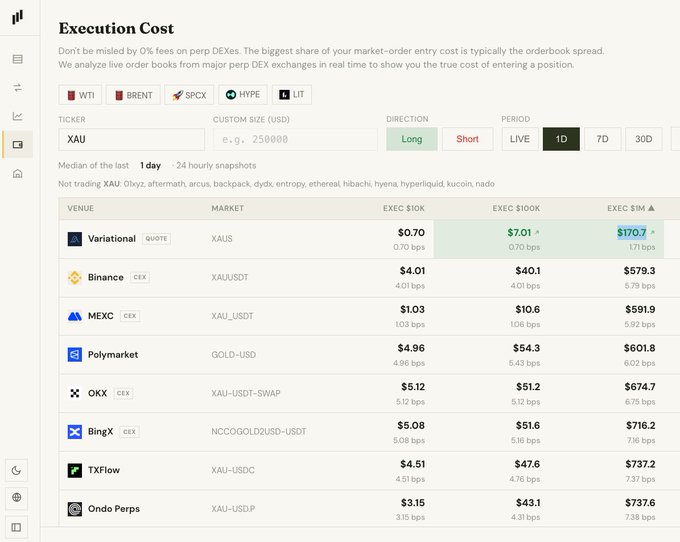Click the XAU ticker input field
Screen dimensions: 680x542
(x=131, y=139)
